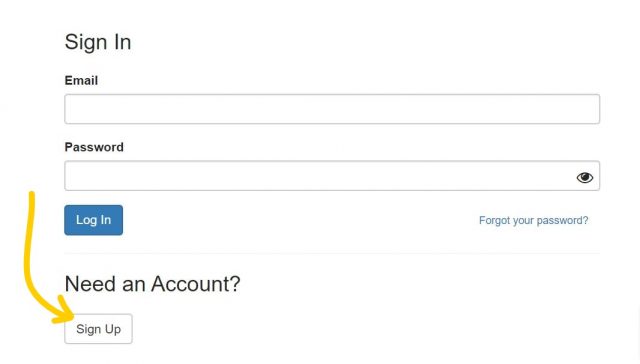Click the Email field label
The image size is (640, 364).
(81, 80)
